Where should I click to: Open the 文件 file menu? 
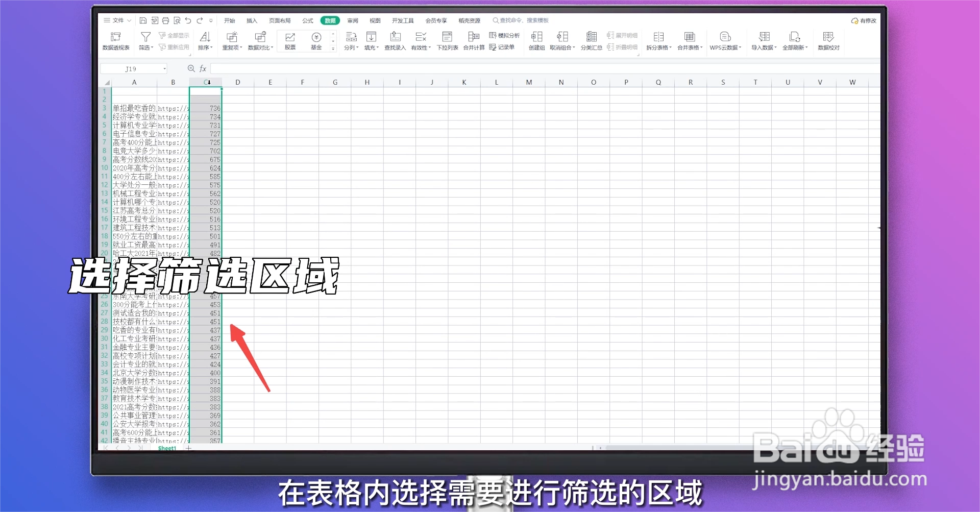117,20
